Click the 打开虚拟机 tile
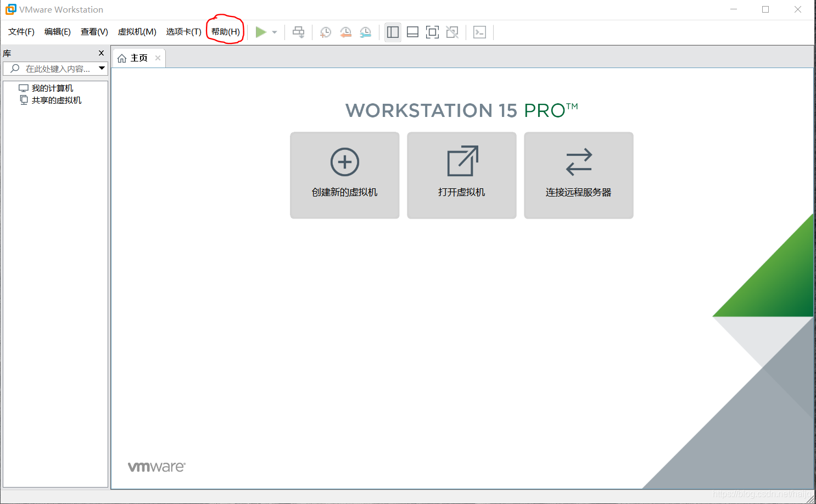816x504 pixels. pyautogui.click(x=462, y=175)
